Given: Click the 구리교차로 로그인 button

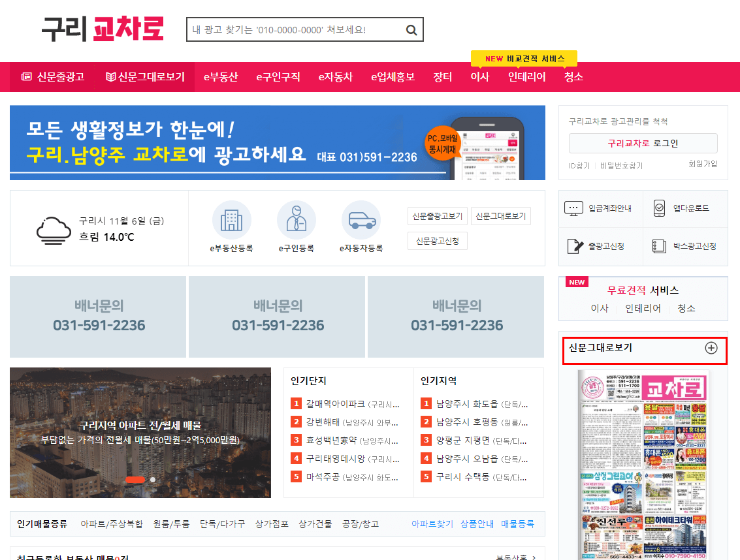Looking at the screenshot, I should coord(643,144).
